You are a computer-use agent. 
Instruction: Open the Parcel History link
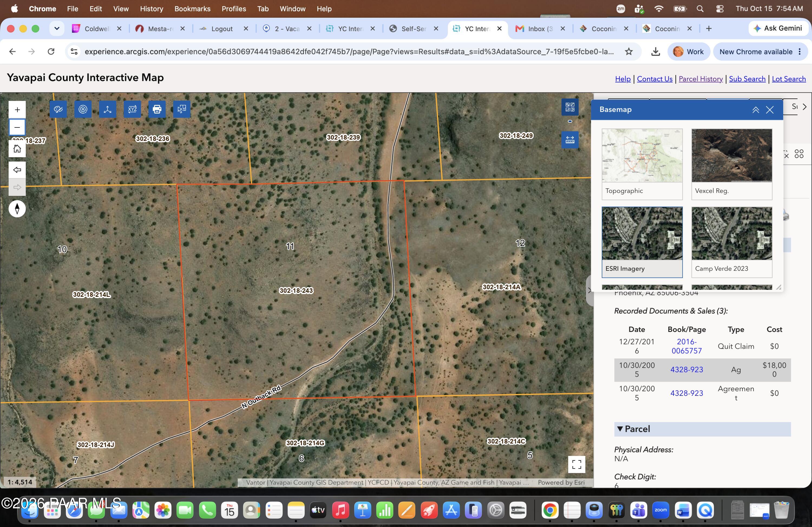700,79
